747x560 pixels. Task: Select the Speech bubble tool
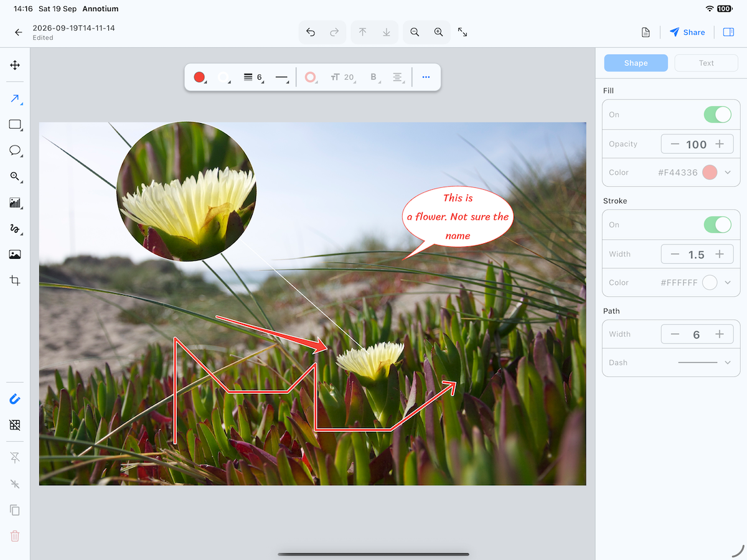pyautogui.click(x=15, y=151)
